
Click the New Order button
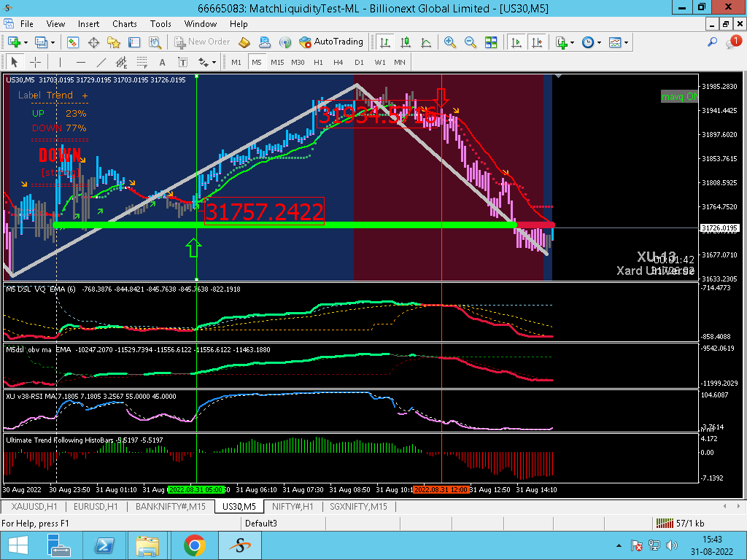(202, 42)
